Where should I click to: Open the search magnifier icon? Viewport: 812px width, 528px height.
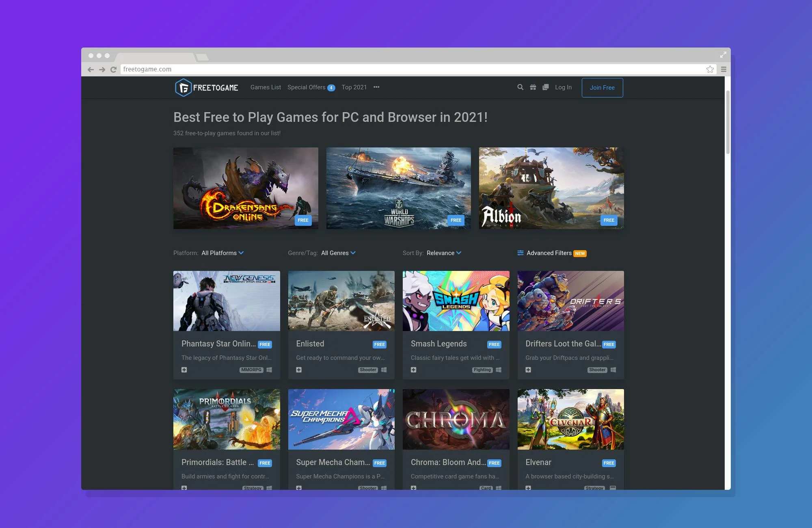pyautogui.click(x=520, y=87)
